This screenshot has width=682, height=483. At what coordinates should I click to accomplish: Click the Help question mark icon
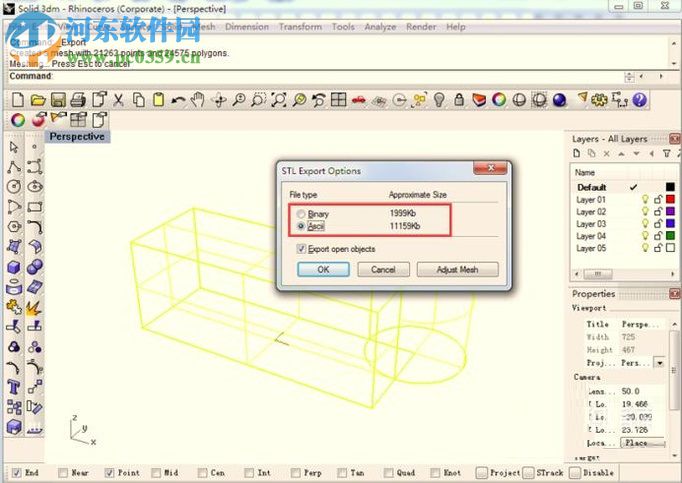(639, 101)
